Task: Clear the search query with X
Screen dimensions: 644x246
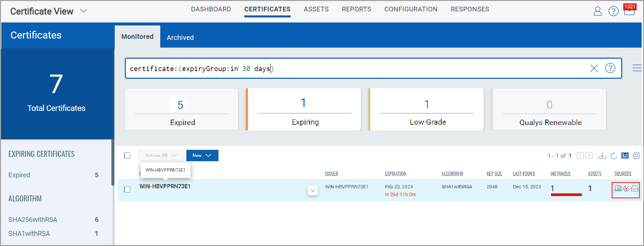Action: pos(594,68)
